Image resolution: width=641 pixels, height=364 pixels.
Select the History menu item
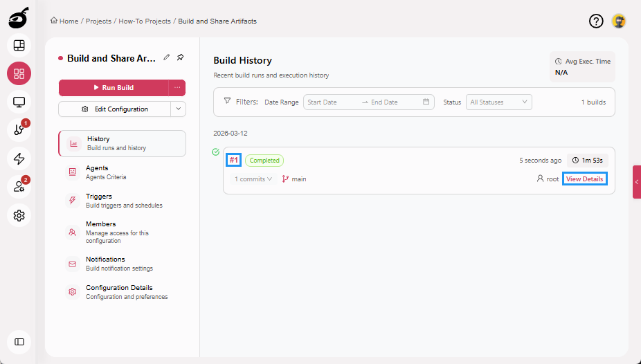click(123, 143)
